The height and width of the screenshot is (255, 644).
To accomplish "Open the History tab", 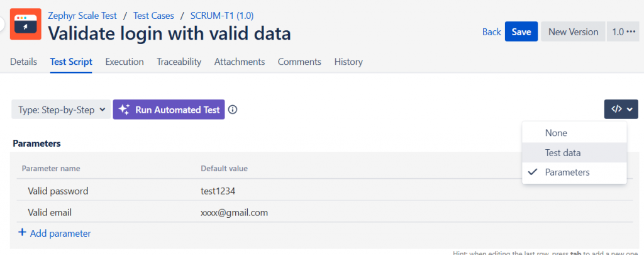I will coord(348,62).
